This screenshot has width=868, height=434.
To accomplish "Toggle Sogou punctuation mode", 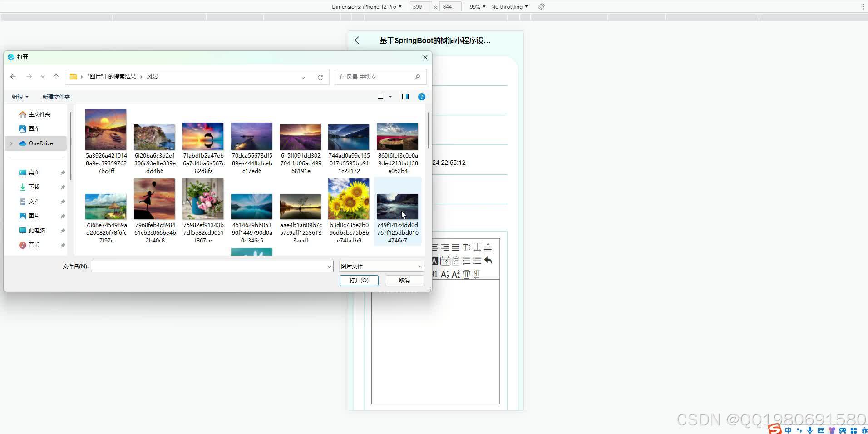I will [x=799, y=430].
